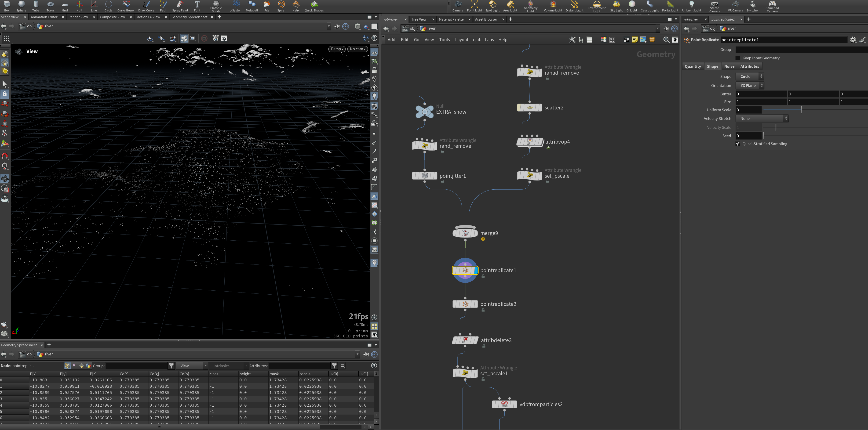Click the river path button in network editor

(428, 29)
